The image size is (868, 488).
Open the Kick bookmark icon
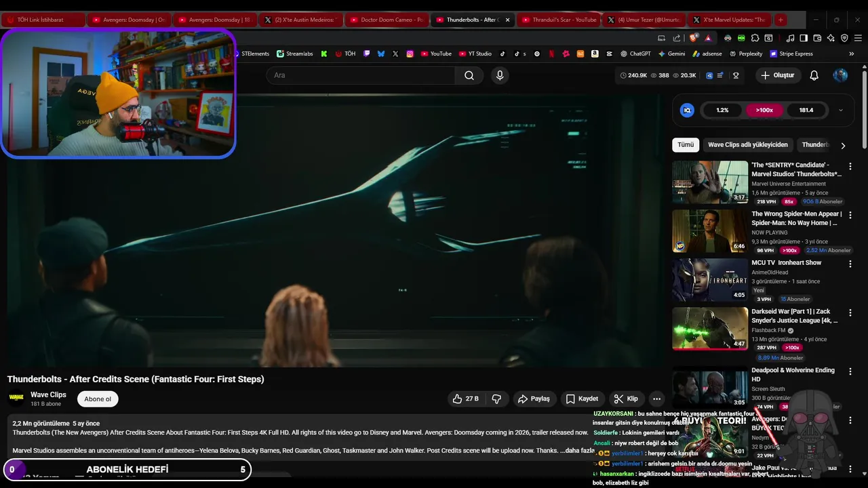[x=324, y=54]
